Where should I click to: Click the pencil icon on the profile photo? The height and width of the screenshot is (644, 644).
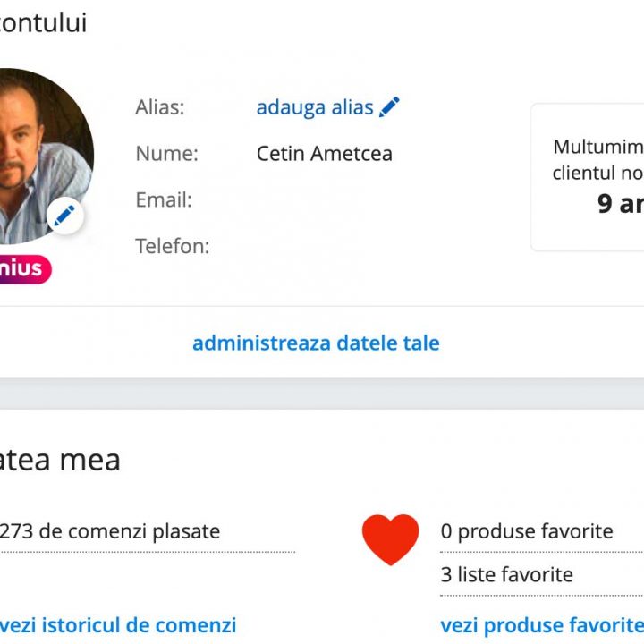[x=64, y=216]
